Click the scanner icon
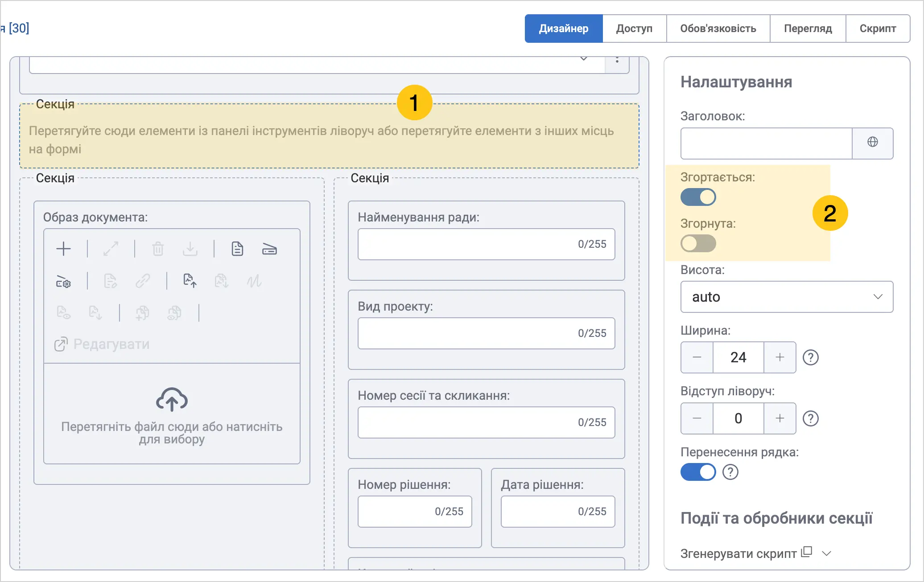Viewport: 924px width, 582px height. 269,249
